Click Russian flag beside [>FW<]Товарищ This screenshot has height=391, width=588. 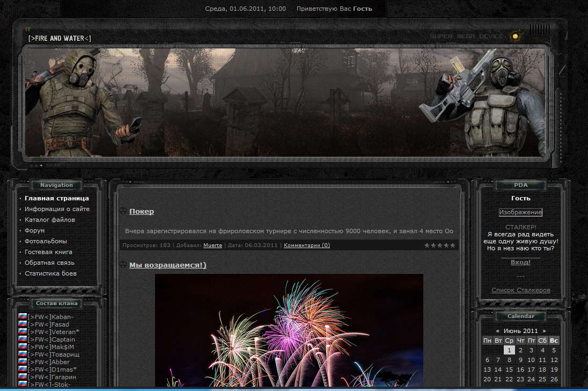(23, 354)
